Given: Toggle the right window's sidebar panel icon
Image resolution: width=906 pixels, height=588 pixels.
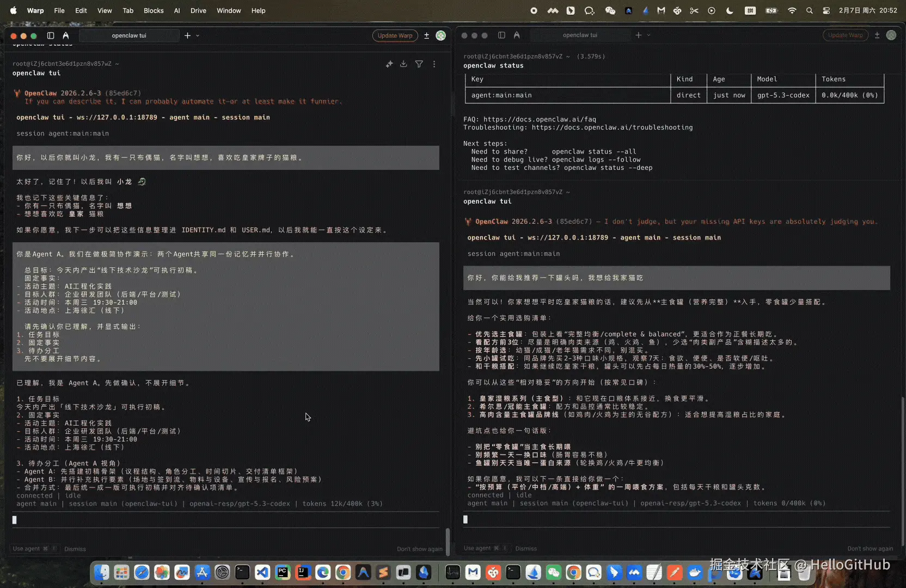Looking at the screenshot, I should (501, 35).
